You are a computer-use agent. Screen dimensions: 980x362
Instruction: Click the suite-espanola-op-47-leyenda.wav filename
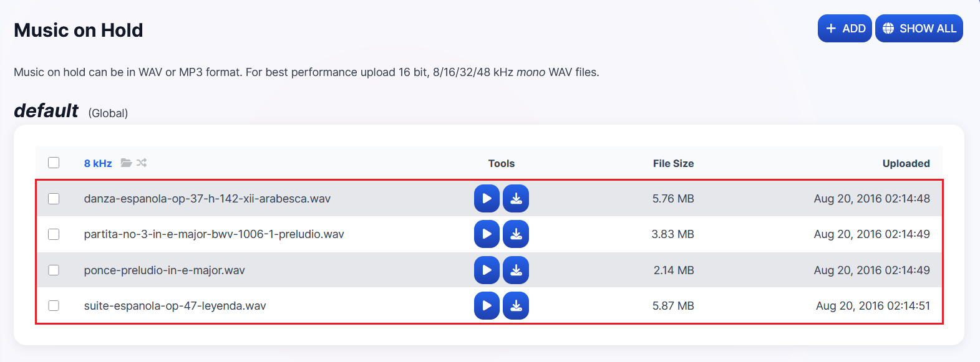pos(175,306)
